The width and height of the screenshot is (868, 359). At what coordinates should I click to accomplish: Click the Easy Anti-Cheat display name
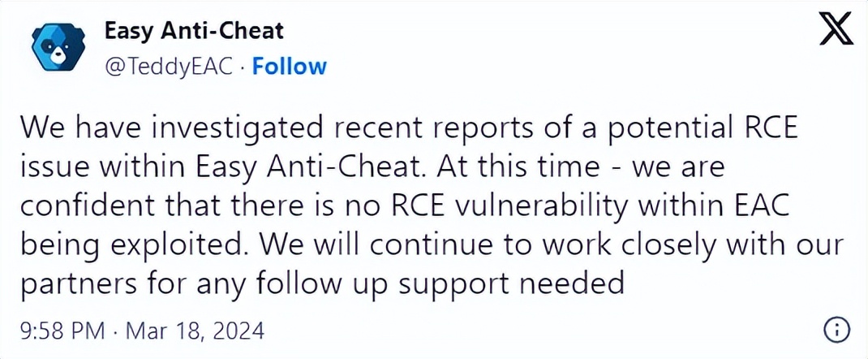pos(194,32)
